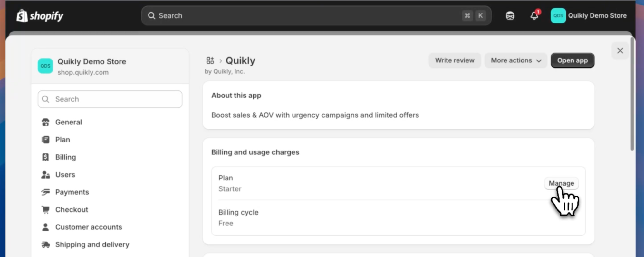This screenshot has height=257, width=644.
Task: Click 'by Quikly, Inc.' text
Action: coord(225,71)
